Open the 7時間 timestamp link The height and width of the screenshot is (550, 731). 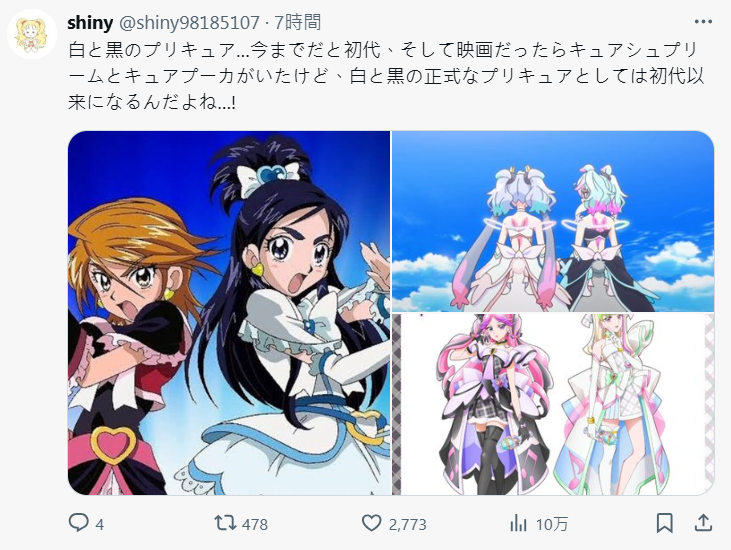(x=298, y=22)
